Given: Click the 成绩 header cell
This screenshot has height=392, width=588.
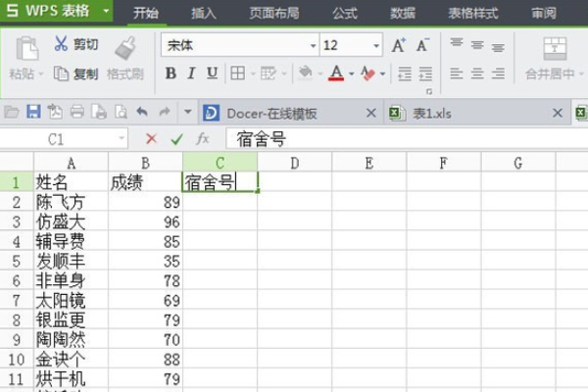Looking at the screenshot, I should click(145, 182).
